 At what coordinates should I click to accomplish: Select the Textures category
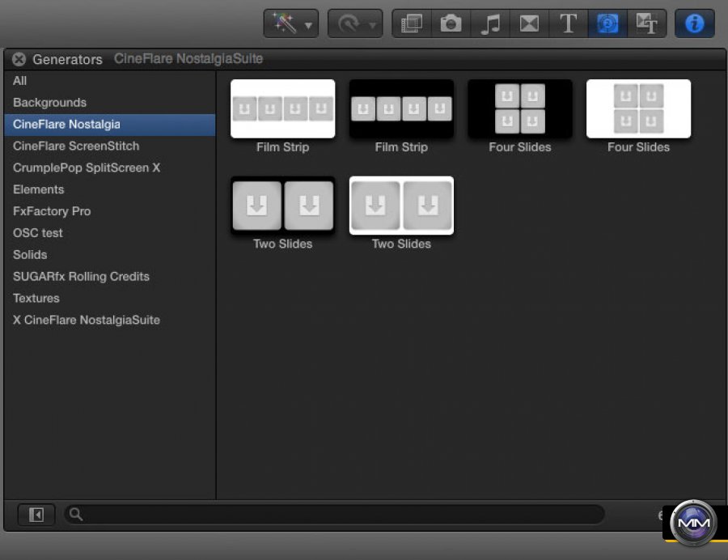[x=36, y=299]
